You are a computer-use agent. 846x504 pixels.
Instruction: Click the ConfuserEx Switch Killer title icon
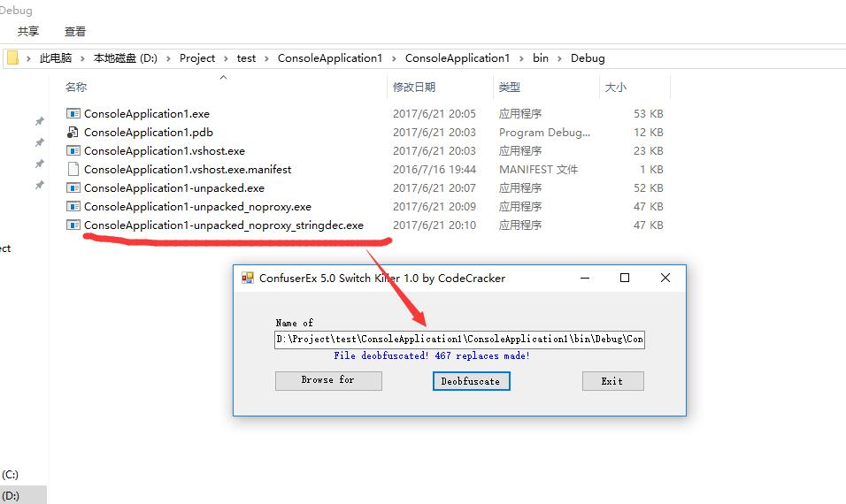tap(248, 279)
